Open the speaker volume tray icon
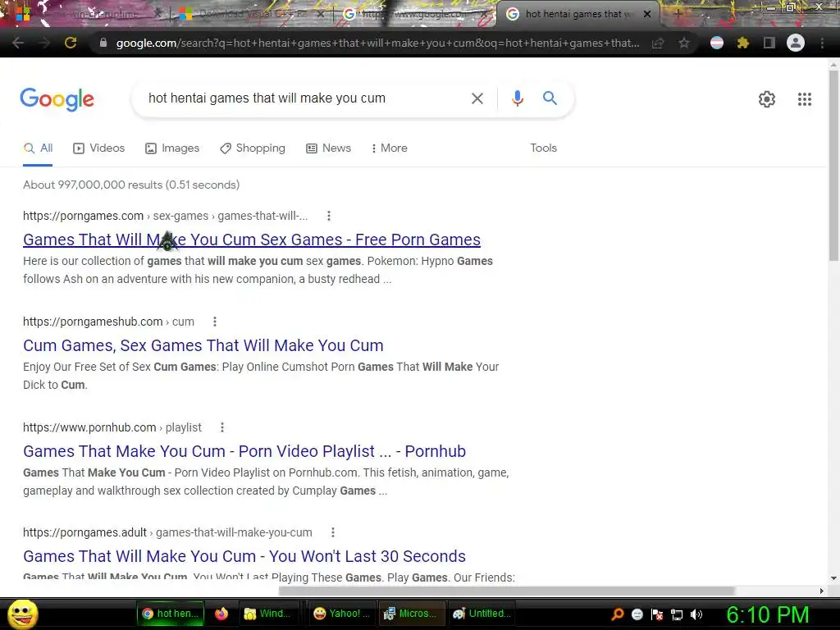 [696, 614]
